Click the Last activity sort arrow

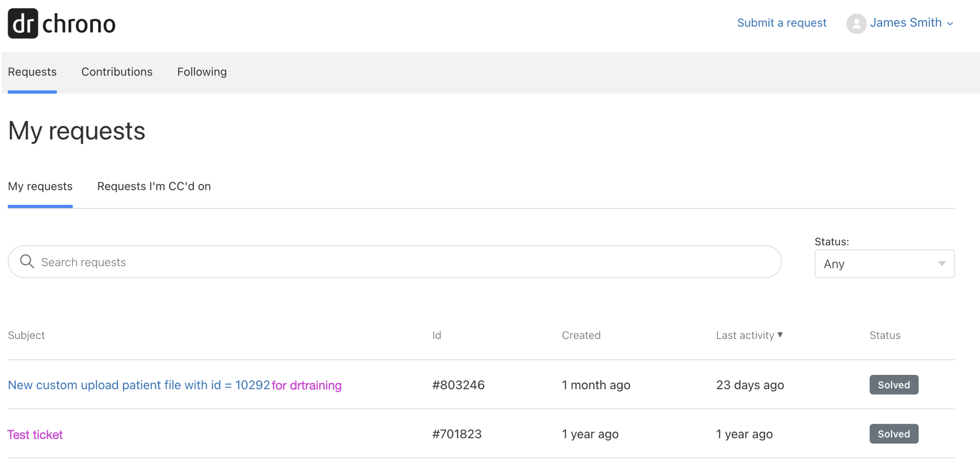click(x=780, y=335)
